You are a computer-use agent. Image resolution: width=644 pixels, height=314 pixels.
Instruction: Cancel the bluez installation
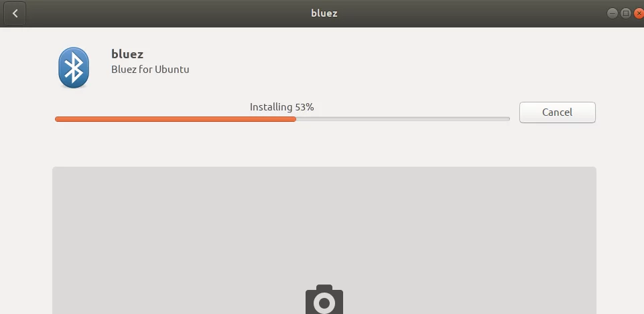click(558, 112)
